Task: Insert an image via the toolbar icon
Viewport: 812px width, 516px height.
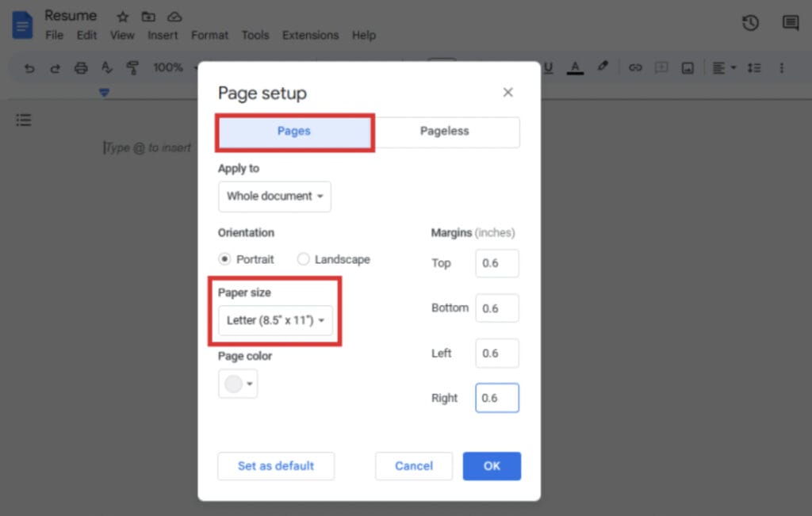Action: pyautogui.click(x=687, y=67)
